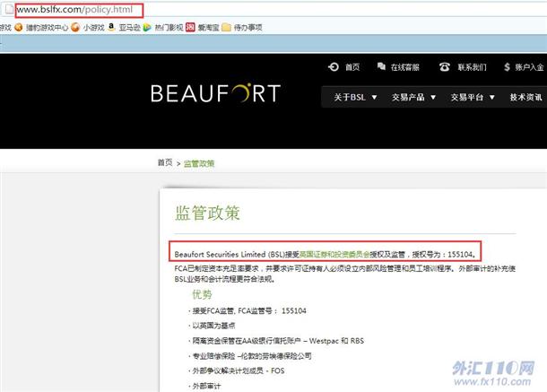547x392 pixels.
Task: Click the 小游戏 bookmark icon
Action: (x=75, y=27)
